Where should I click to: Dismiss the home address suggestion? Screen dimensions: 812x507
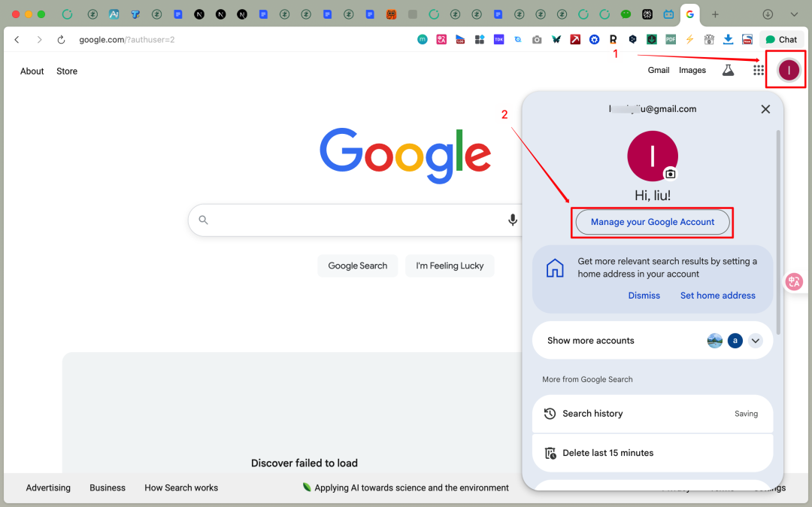pos(644,295)
